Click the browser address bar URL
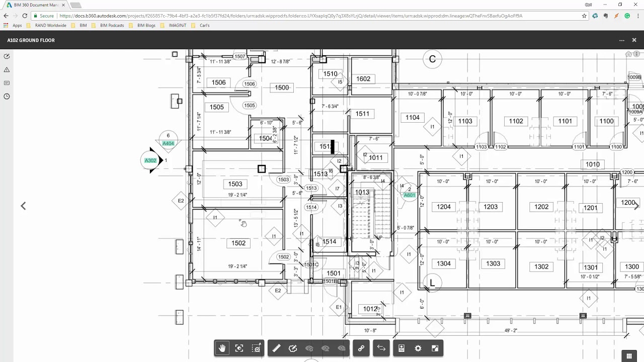The height and width of the screenshot is (362, 644). 291,16
